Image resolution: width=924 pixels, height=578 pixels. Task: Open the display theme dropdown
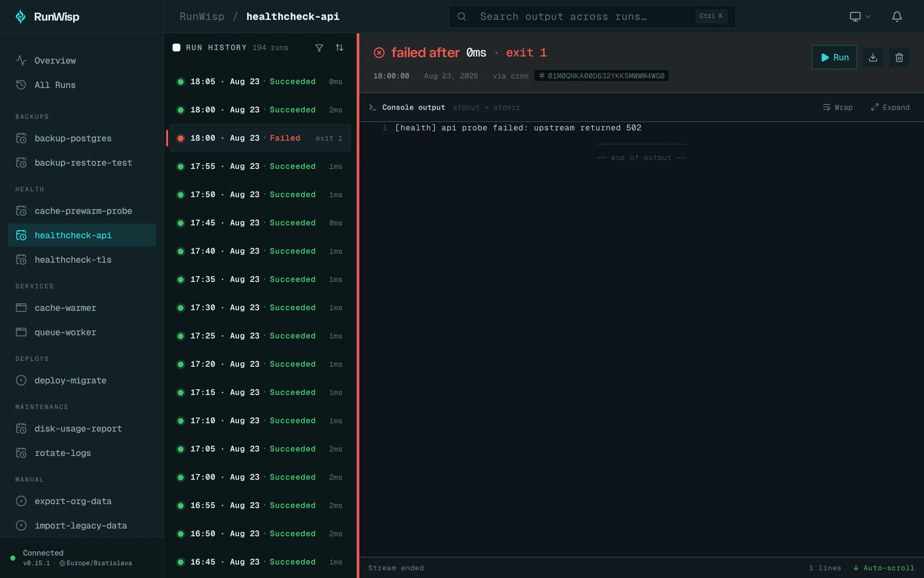[x=860, y=16]
